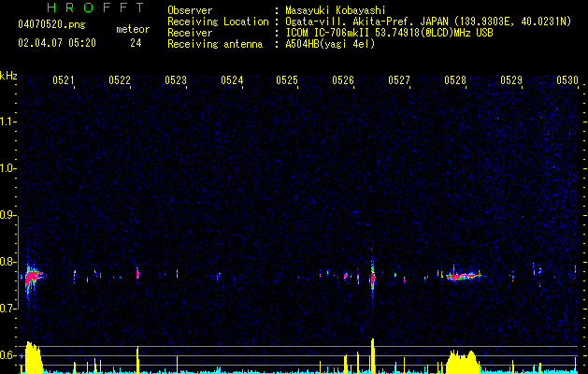Click the wide yellow power peak at graph start
Viewport: 588px width, 374px height.
[34, 357]
